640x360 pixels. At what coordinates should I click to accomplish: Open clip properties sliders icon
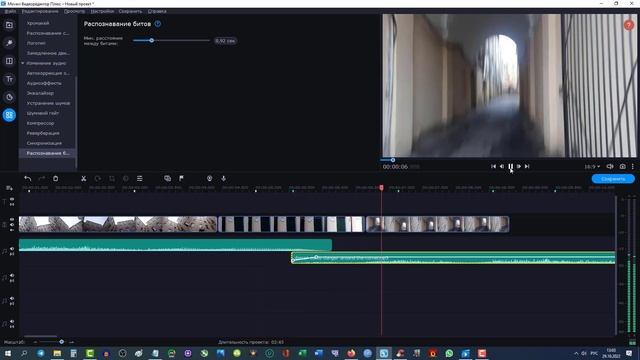point(140,178)
